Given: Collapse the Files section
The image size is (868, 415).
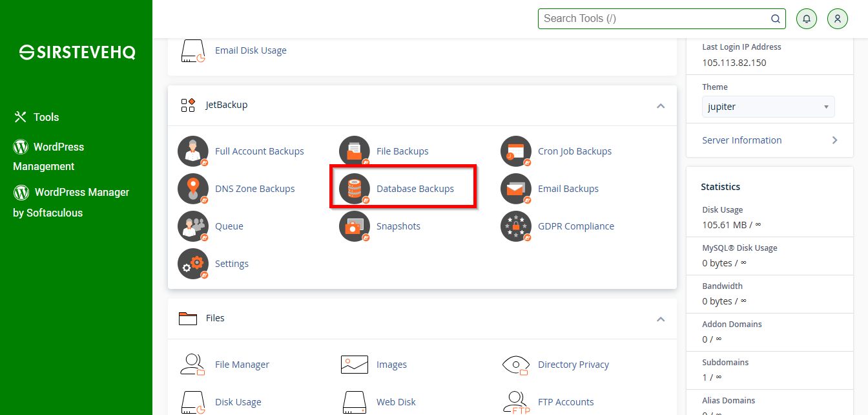Looking at the screenshot, I should (661, 319).
